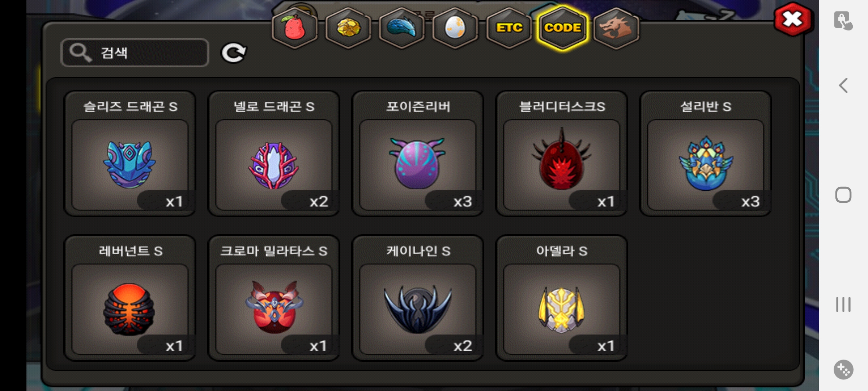Select the 넬로 드래곤 S egg
This screenshot has width=868, height=391.
pos(274,154)
